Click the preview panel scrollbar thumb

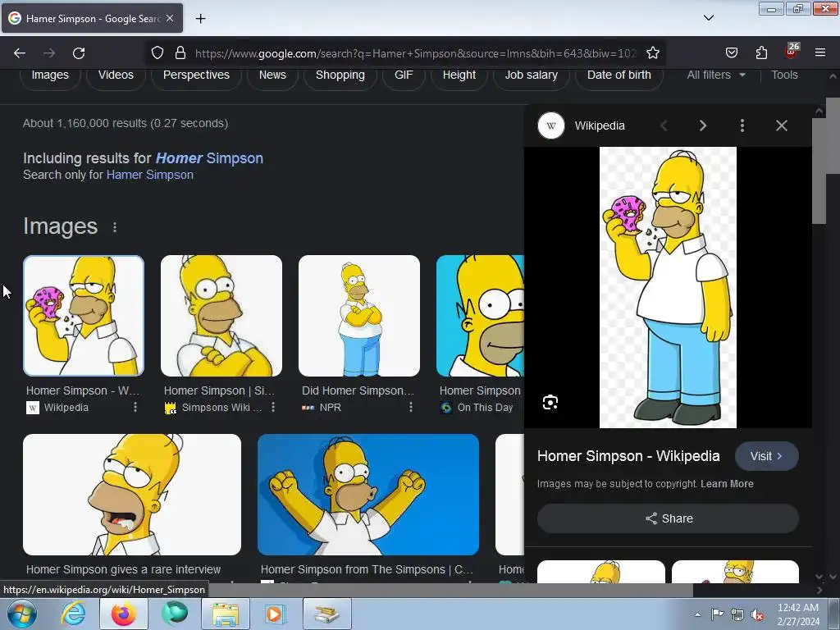(x=819, y=171)
